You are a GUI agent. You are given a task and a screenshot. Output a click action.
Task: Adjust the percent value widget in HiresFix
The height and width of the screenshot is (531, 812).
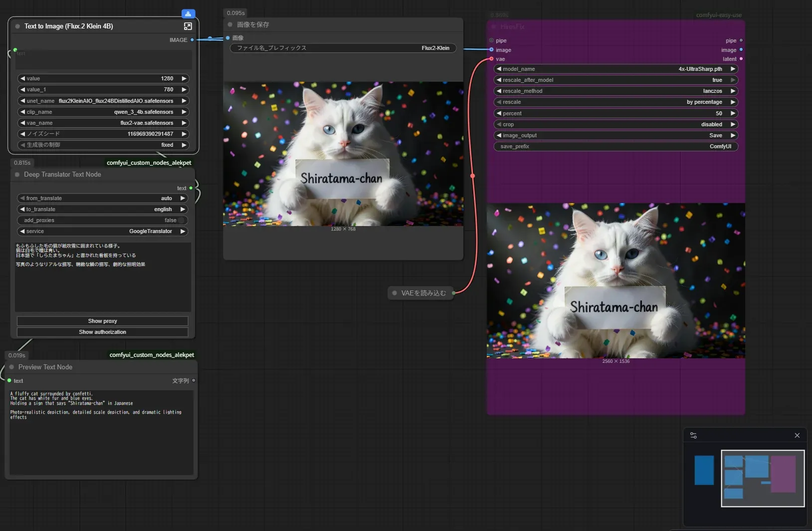click(x=615, y=113)
